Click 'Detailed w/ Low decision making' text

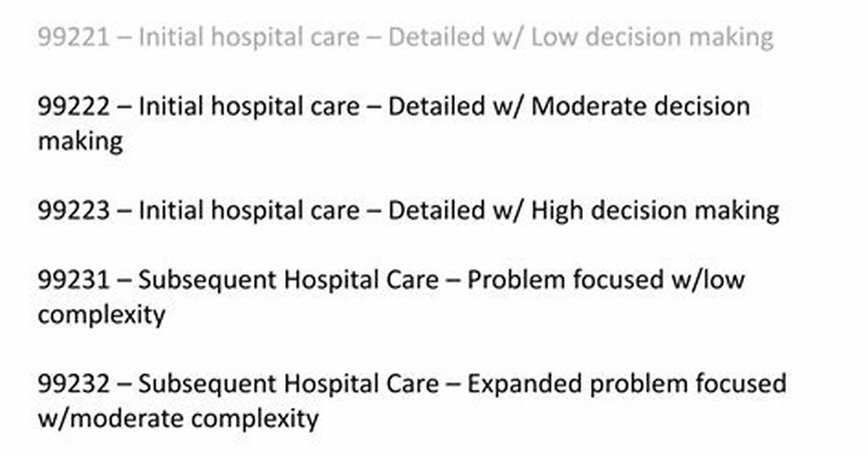click(x=581, y=37)
